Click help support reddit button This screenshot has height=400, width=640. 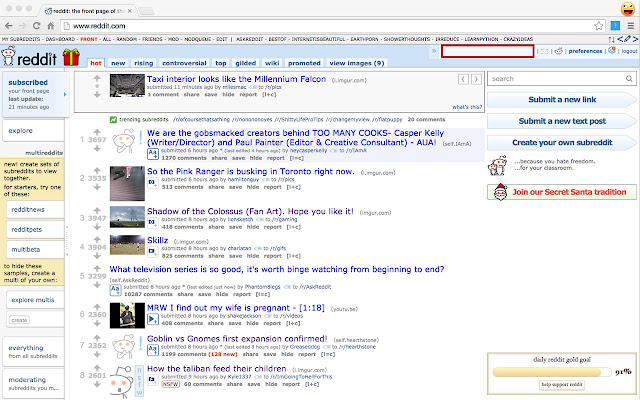(562, 384)
